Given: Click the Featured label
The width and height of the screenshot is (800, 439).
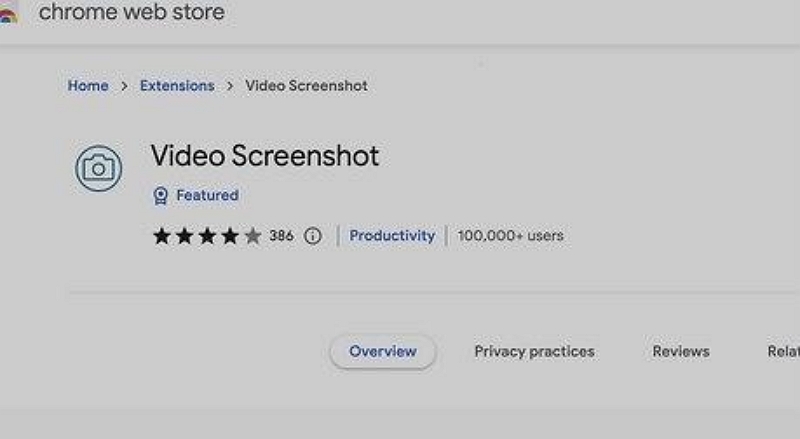Looking at the screenshot, I should pyautogui.click(x=207, y=196).
